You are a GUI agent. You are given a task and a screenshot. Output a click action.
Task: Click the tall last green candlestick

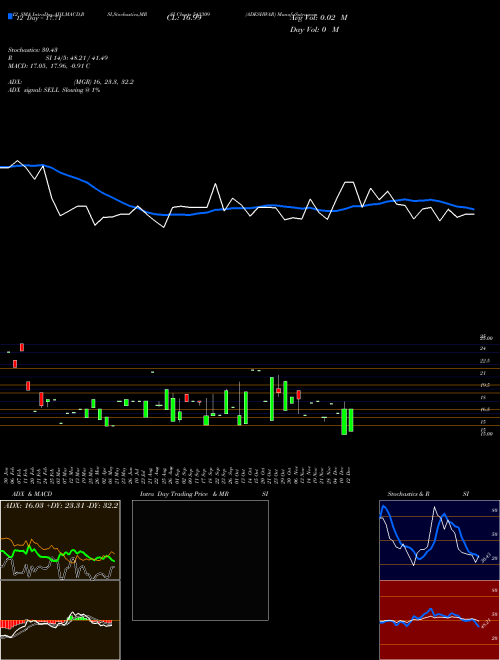[351, 420]
